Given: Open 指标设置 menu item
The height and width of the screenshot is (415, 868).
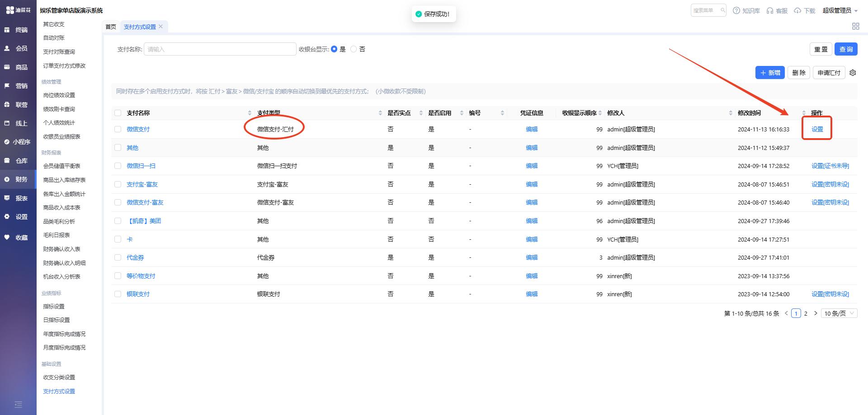Looking at the screenshot, I should click(x=53, y=307).
